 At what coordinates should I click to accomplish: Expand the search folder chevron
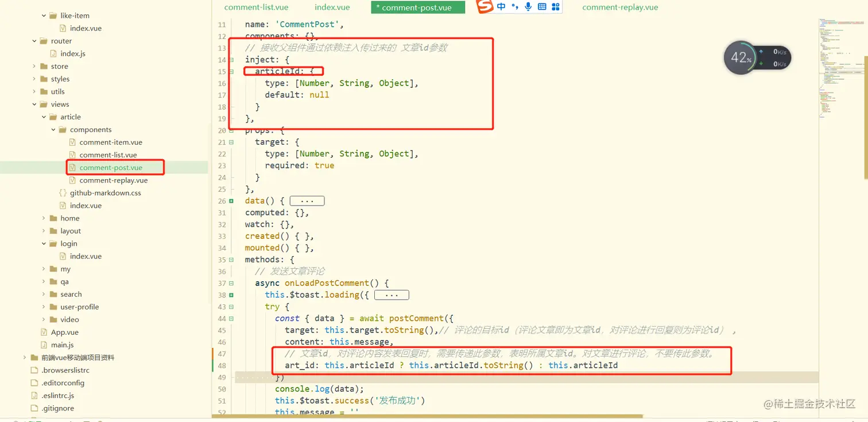point(44,294)
